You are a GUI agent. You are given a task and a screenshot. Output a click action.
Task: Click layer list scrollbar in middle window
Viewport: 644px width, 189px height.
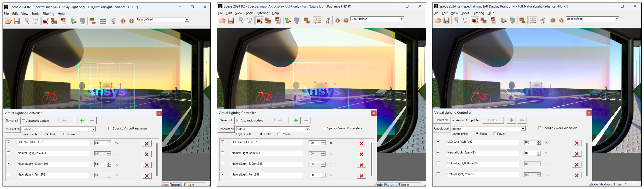pyautogui.click(x=371, y=160)
